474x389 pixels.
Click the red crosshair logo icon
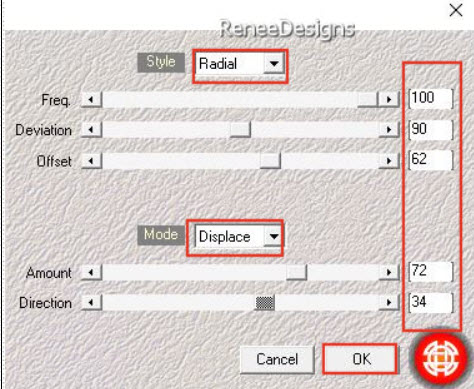440,358
